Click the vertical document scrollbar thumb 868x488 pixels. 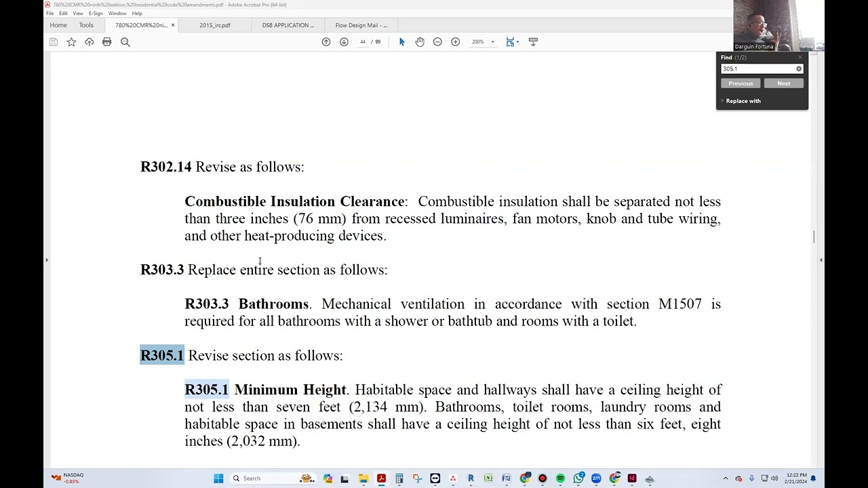coord(814,237)
